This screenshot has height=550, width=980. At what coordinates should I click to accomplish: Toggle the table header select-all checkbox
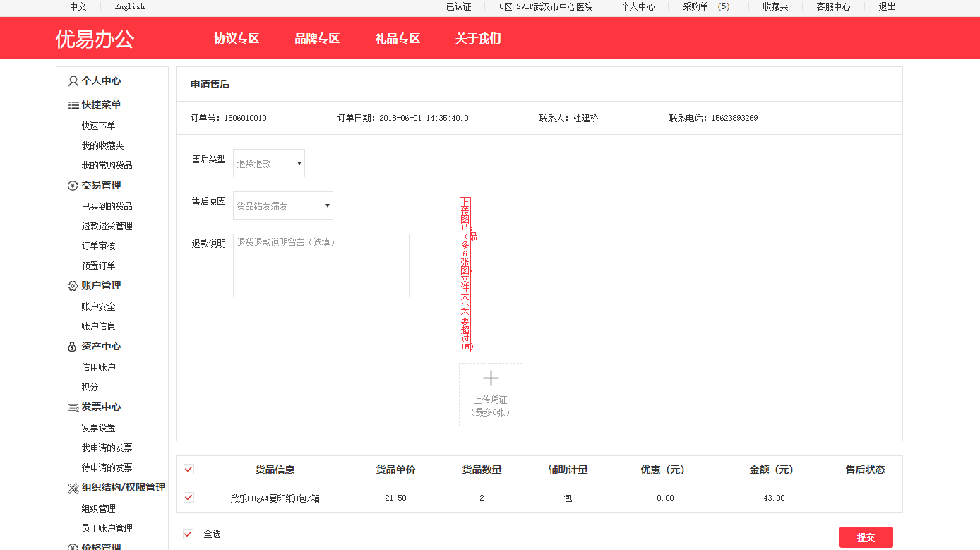point(189,470)
